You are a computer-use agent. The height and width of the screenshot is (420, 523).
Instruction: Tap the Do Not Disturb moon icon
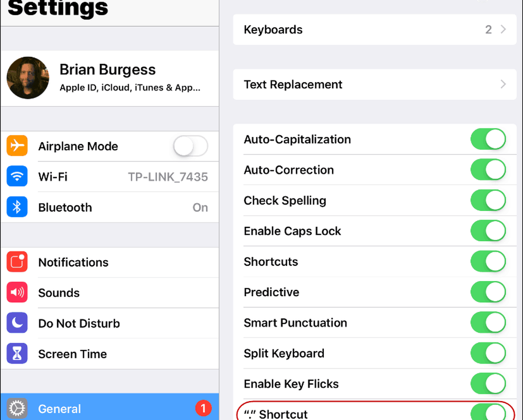tap(17, 323)
